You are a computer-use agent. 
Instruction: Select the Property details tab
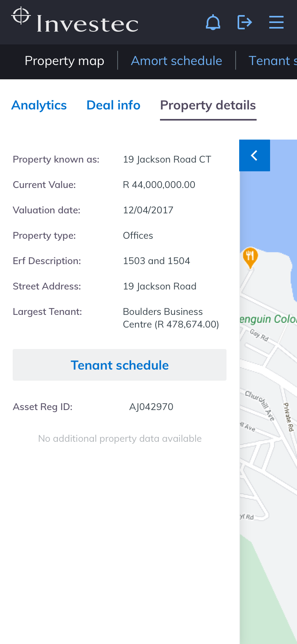(208, 105)
